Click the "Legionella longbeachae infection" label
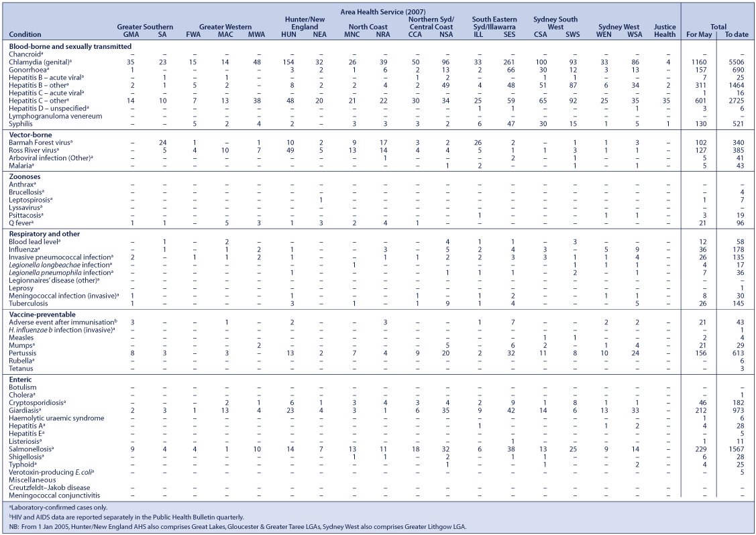 point(61,265)
